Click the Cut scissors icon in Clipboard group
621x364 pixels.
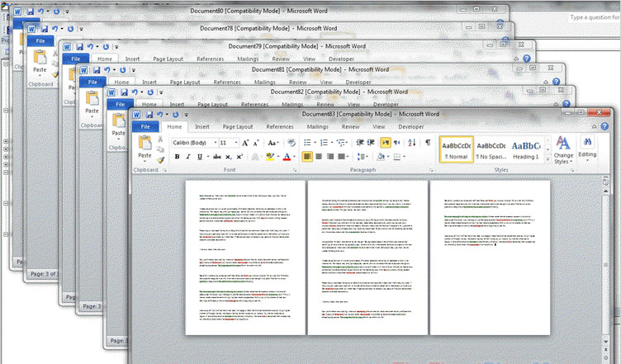(x=160, y=139)
